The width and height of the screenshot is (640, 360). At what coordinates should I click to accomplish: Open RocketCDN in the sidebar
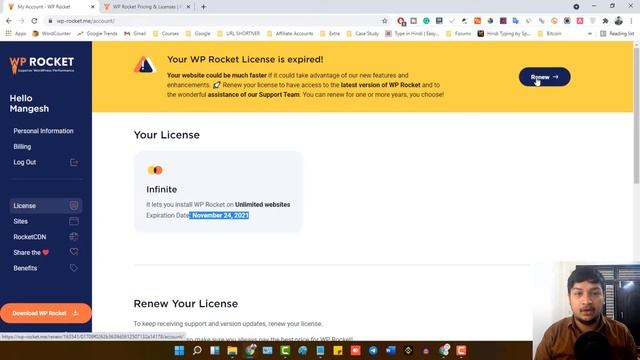point(29,237)
